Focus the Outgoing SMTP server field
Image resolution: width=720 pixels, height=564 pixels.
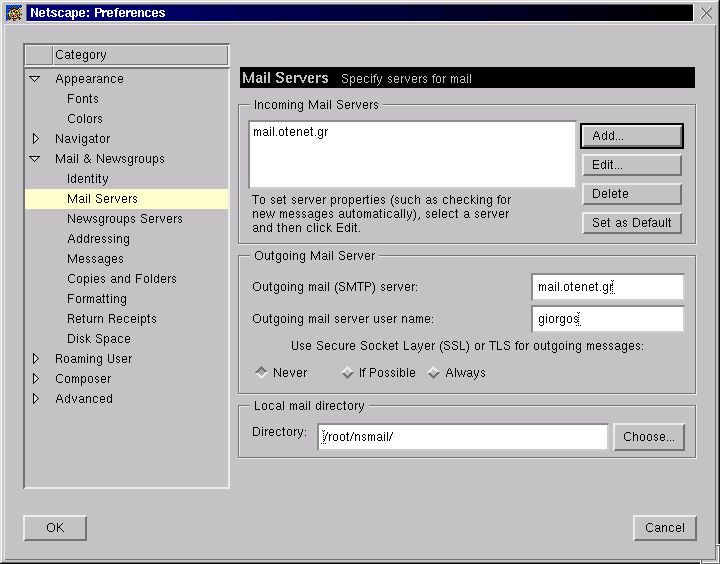click(608, 287)
